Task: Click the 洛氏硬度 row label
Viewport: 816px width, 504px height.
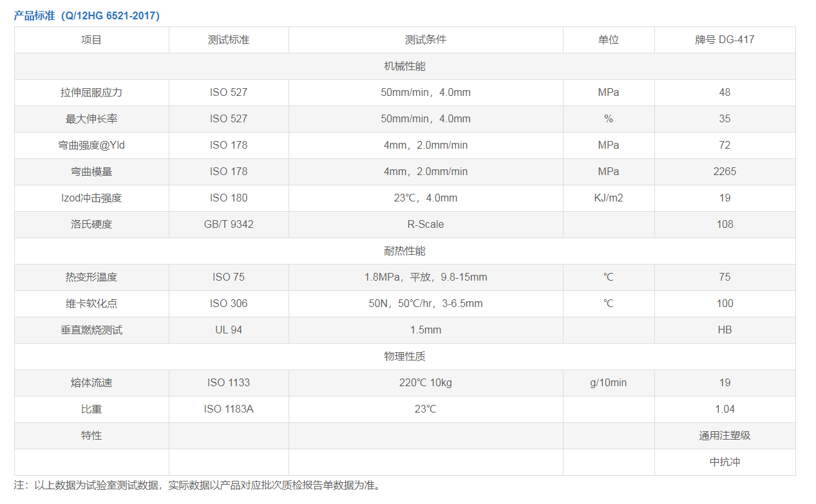Action: [x=91, y=225]
